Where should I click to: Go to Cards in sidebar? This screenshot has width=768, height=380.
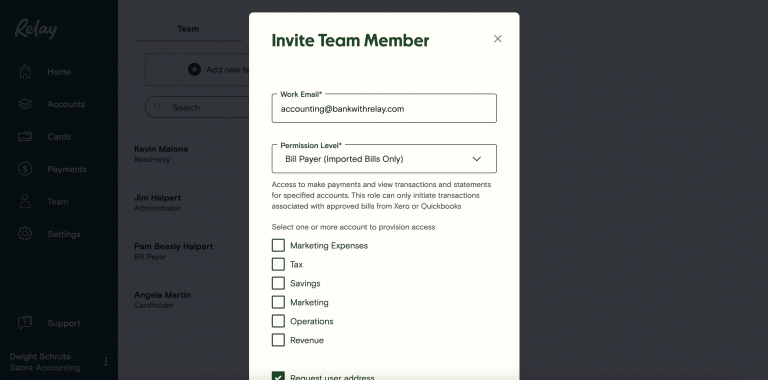click(59, 137)
